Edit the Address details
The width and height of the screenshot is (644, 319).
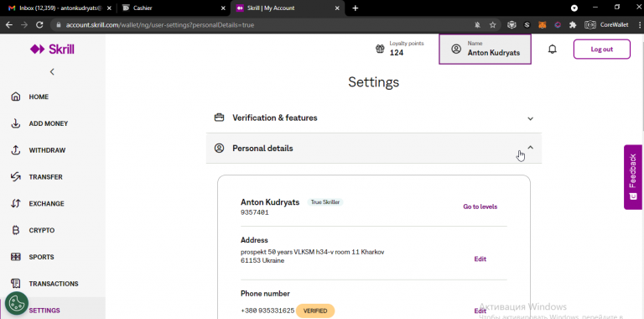click(480, 259)
